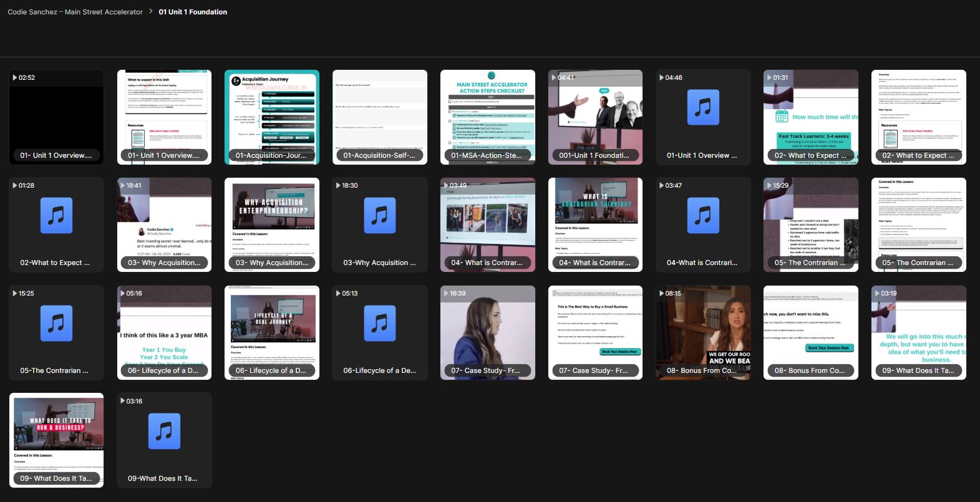Click the 03:16 duration label

pos(134,401)
